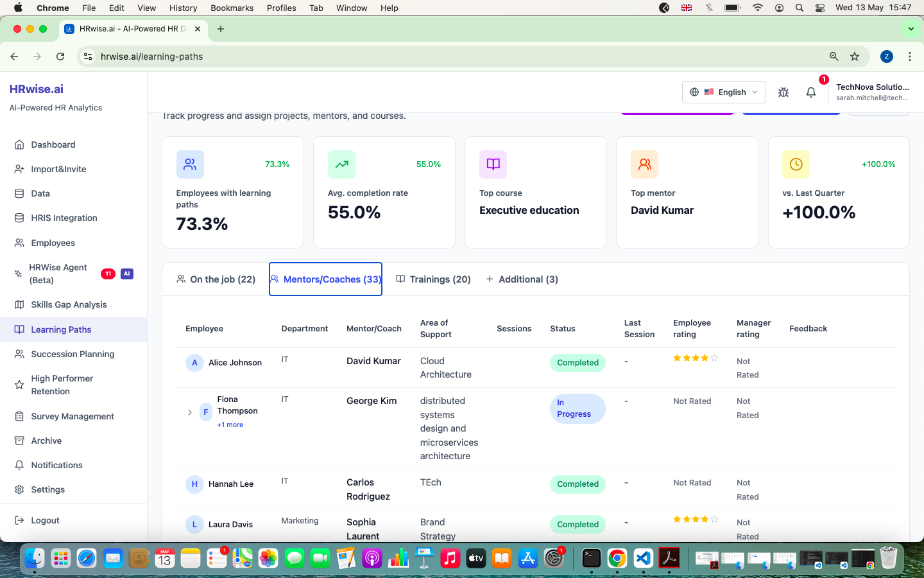Switch to the Trainings (20) tab

(x=434, y=279)
